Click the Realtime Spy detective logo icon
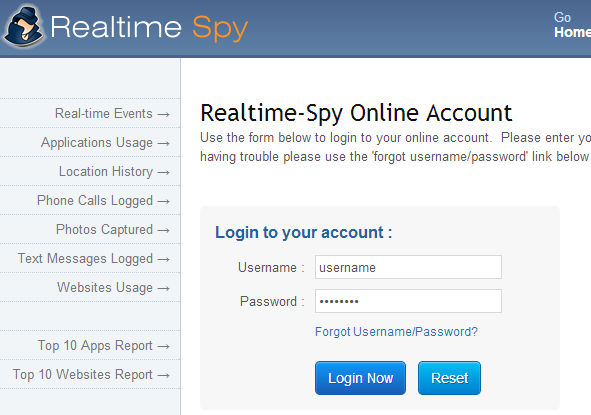This screenshot has height=415, width=591. tap(23, 26)
